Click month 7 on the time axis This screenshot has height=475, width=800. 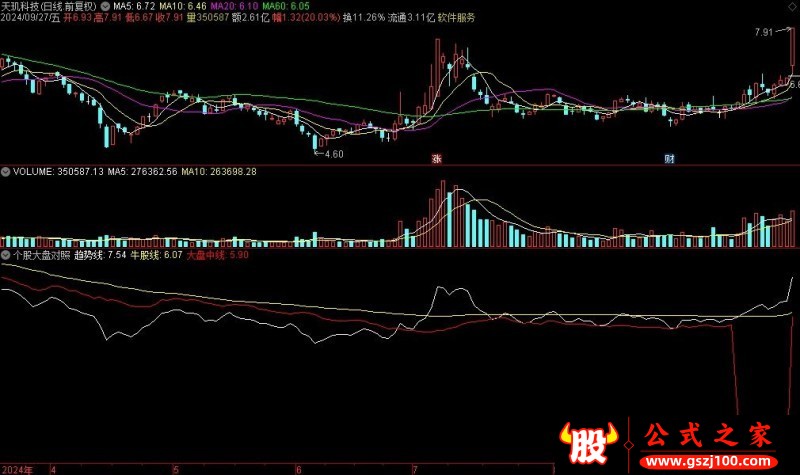pos(415,469)
